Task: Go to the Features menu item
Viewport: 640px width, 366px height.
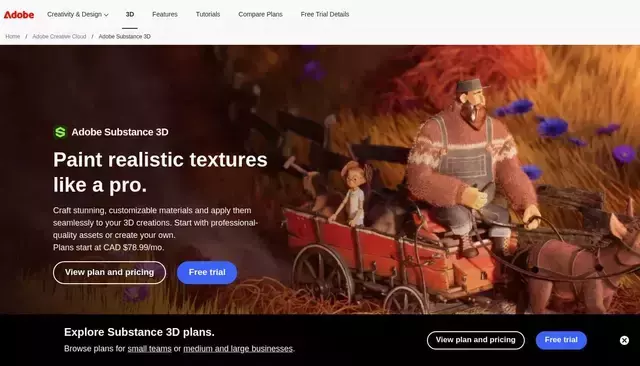Action: pyautogui.click(x=165, y=14)
